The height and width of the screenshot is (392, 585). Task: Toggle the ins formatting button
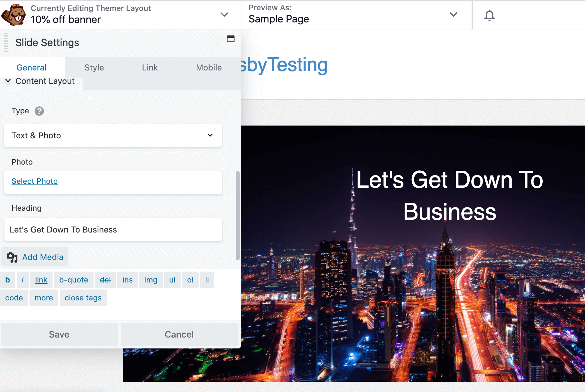[127, 280]
